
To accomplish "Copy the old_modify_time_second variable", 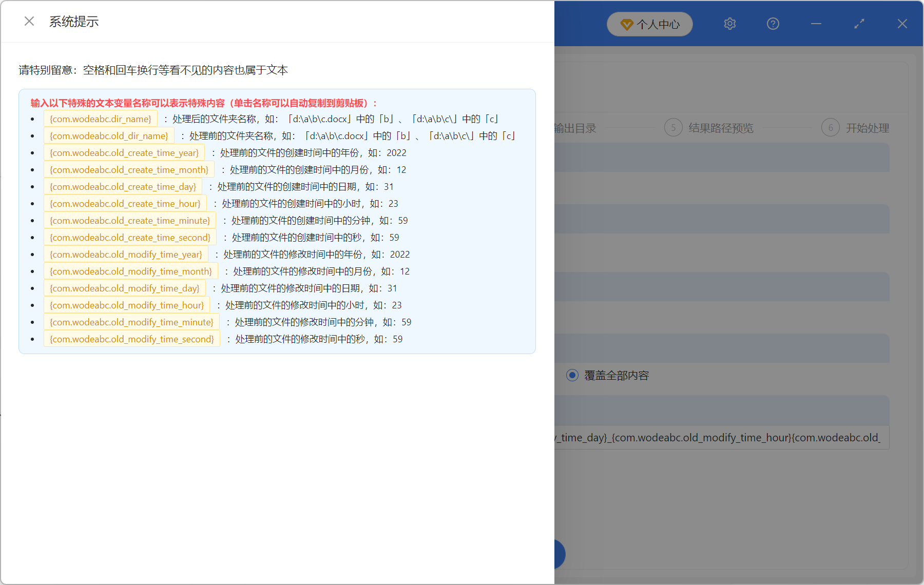I will coord(132,339).
